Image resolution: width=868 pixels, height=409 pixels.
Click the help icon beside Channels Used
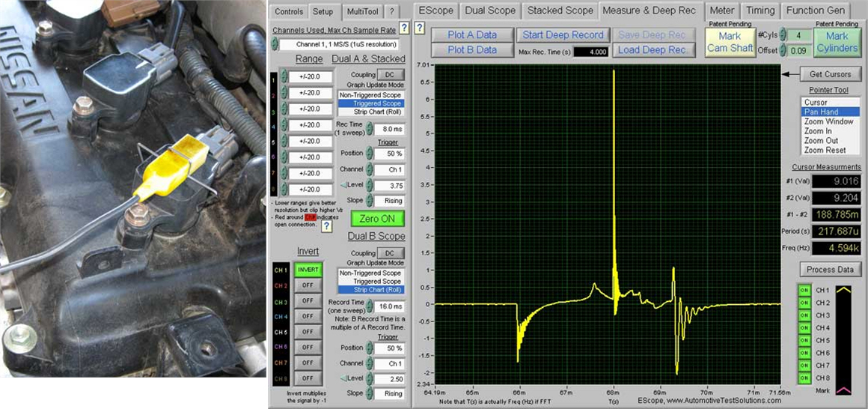pos(403,28)
